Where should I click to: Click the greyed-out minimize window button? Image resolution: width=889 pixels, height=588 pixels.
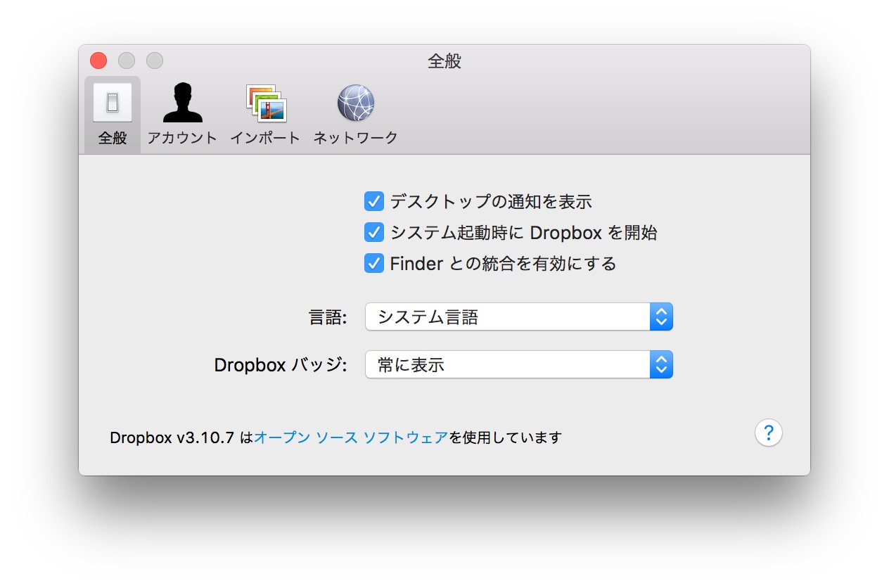pyautogui.click(x=127, y=60)
